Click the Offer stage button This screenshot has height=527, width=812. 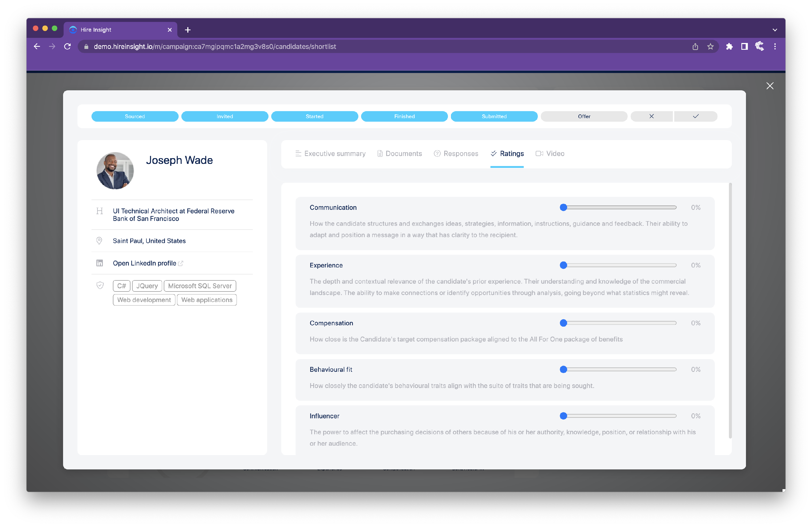pos(584,116)
